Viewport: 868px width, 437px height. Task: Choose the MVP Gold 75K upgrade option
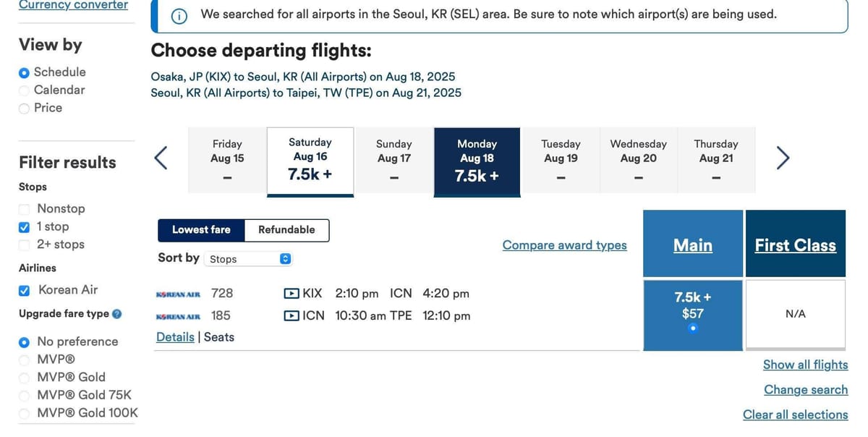point(25,396)
